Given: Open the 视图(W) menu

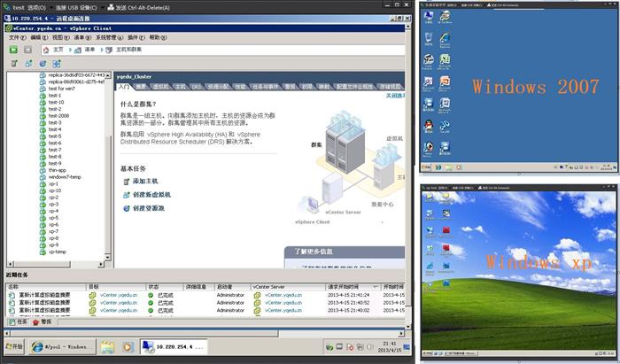Looking at the screenshot, I should 61,37.
